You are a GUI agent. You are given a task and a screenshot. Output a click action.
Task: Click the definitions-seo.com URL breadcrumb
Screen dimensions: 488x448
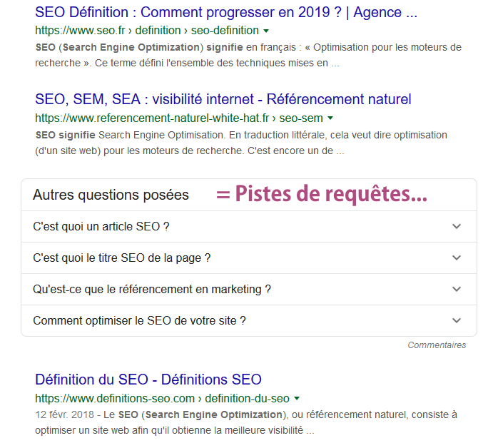(162, 399)
